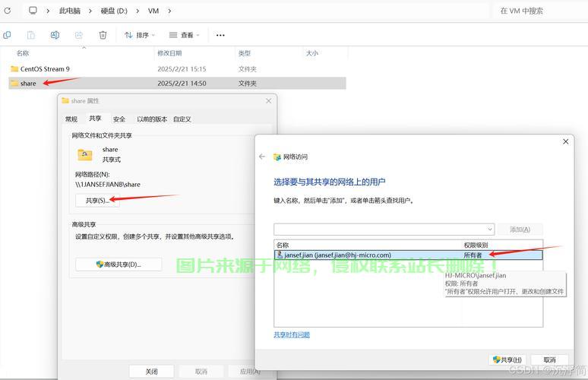Screen dimensions: 588x380
Task: Click the rename icon in Explorer toolbar
Action: [55, 35]
